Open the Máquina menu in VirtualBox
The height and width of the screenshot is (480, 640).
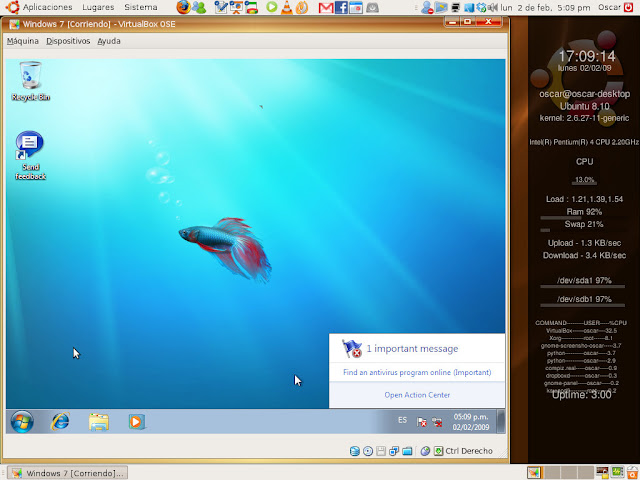pos(23,41)
